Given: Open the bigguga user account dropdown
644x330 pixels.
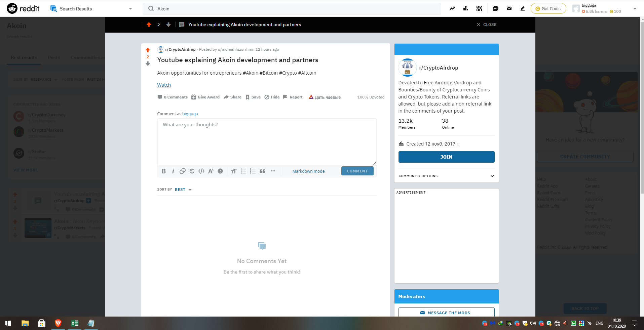Looking at the screenshot, I should (x=635, y=9).
